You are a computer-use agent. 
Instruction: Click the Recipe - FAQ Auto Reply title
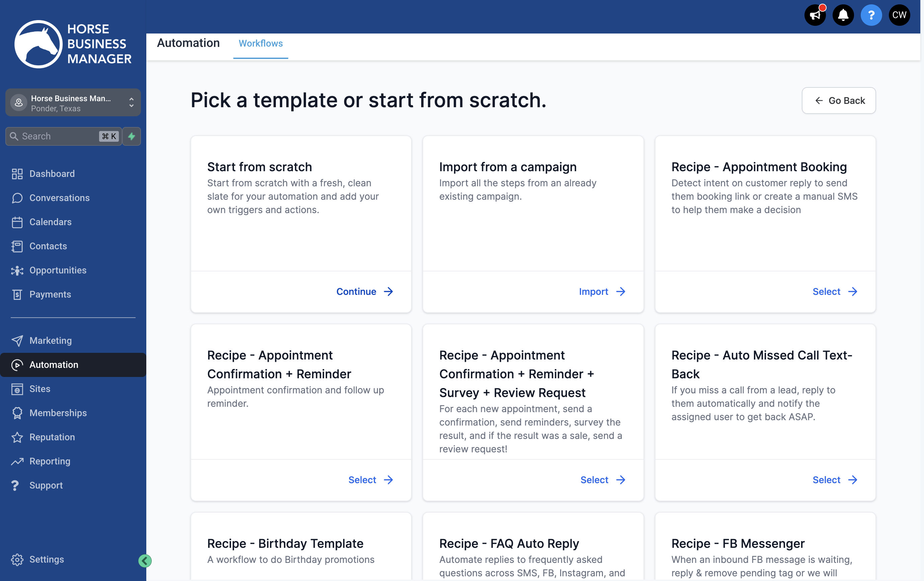(509, 543)
